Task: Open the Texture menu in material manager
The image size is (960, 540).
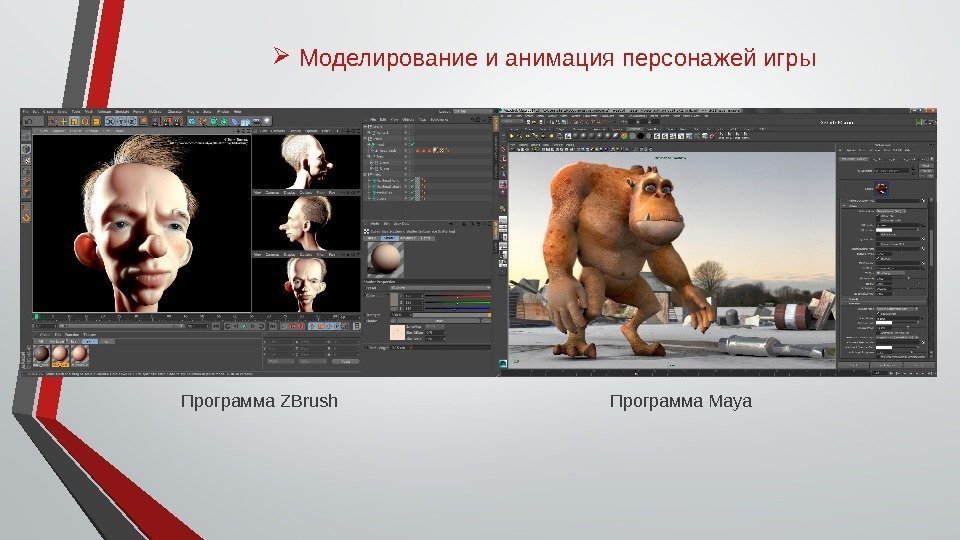Action: 90,334
